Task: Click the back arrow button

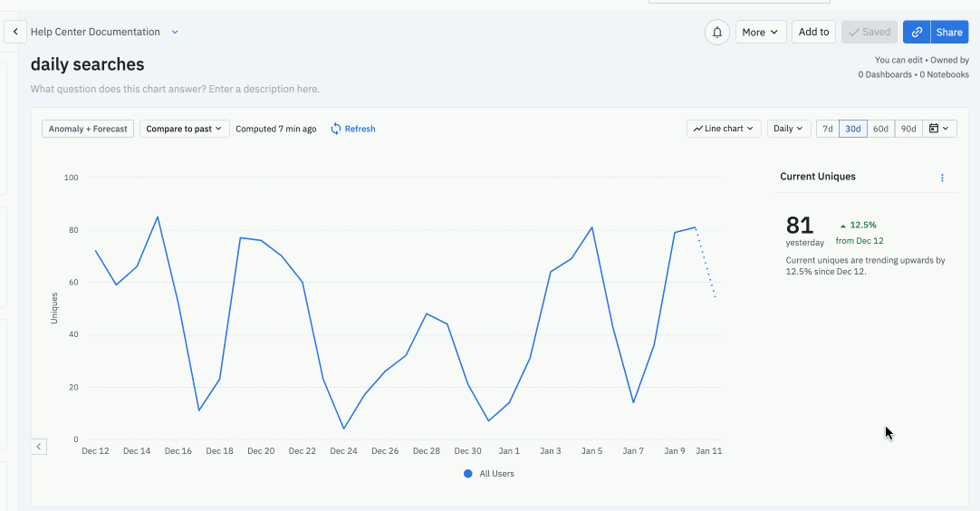Action: [15, 32]
